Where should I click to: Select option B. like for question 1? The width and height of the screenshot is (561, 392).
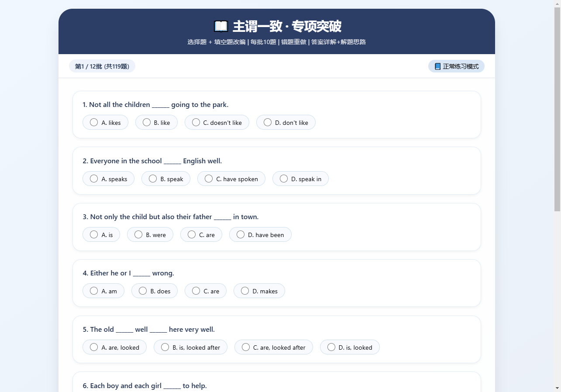pos(156,123)
